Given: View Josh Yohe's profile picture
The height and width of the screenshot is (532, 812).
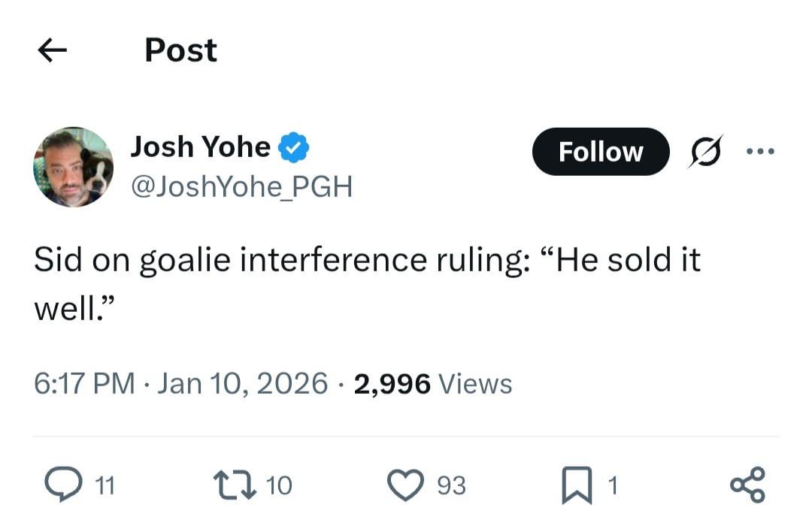Looking at the screenshot, I should coord(73,166).
